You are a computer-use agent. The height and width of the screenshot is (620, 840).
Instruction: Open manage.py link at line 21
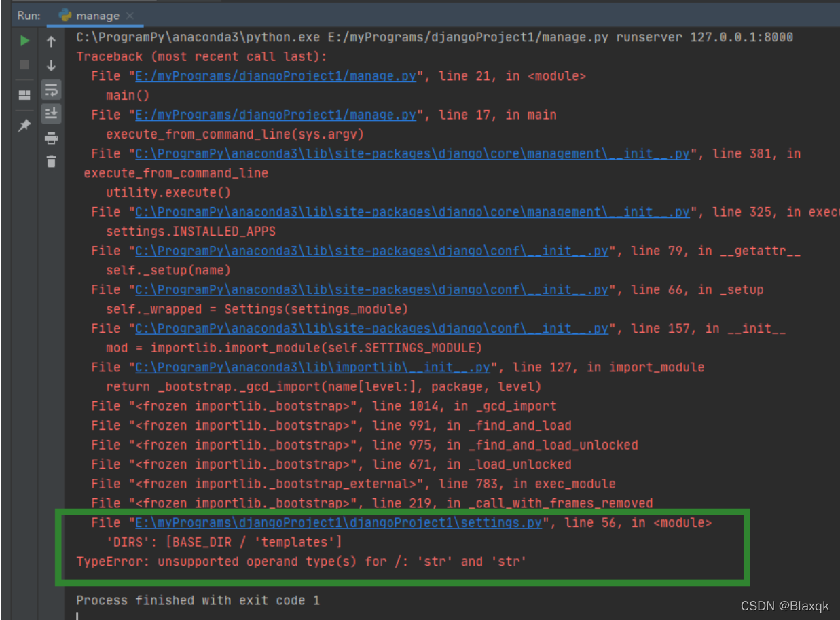pos(276,76)
